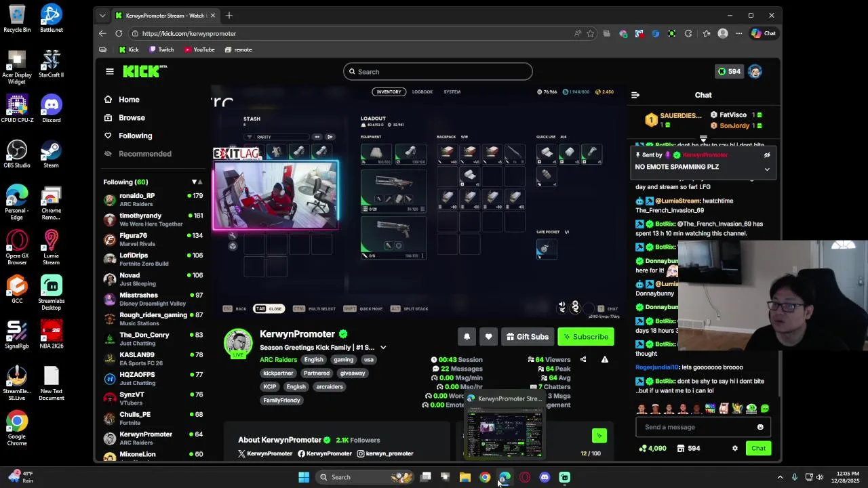Click the Gift Subs button
868x488 pixels.
(x=527, y=337)
